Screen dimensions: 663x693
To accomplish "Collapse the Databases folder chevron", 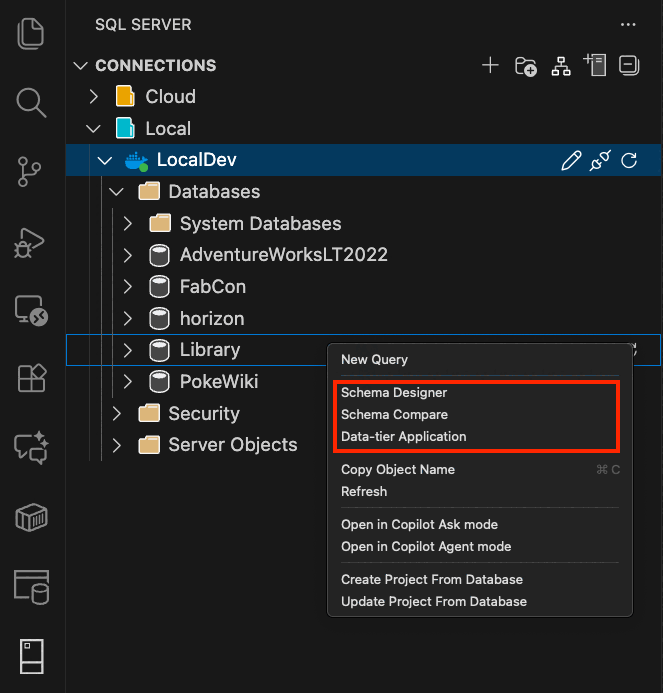I will point(117,192).
